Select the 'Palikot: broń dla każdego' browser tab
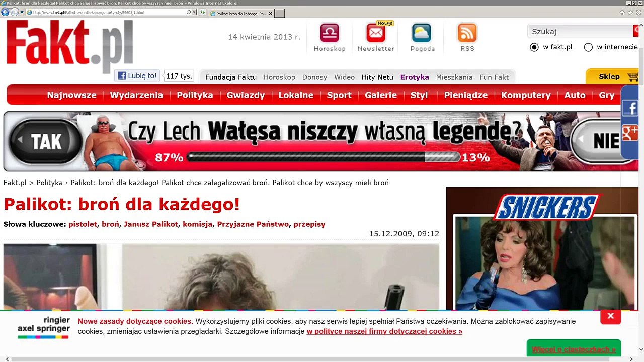The width and height of the screenshot is (644, 362). [x=240, y=14]
